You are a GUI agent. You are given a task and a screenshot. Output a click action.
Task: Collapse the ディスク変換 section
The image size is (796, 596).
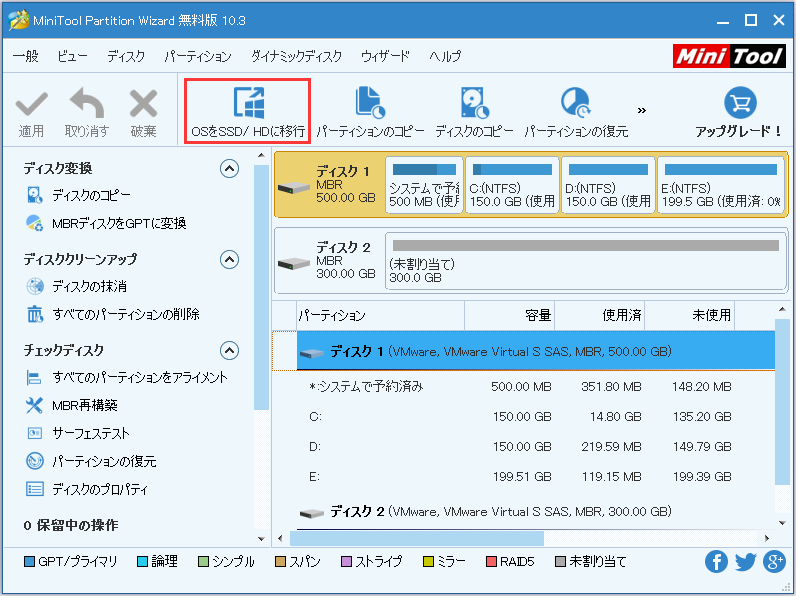[x=229, y=169]
